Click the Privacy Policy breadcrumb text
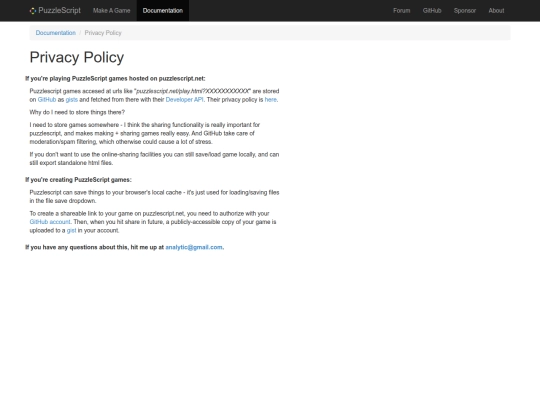Image resolution: width=540 pixels, height=405 pixels. tap(103, 33)
